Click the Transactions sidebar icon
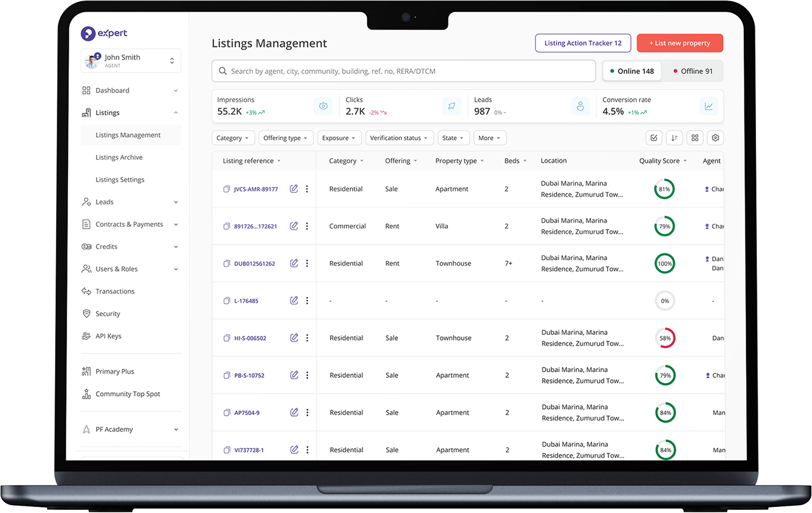Viewport: 812px width, 513px height. point(86,291)
